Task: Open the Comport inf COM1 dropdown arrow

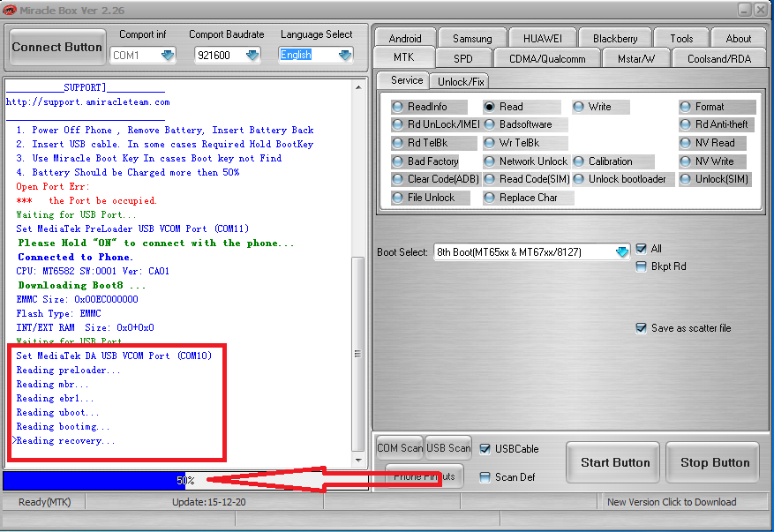Action: (x=168, y=55)
